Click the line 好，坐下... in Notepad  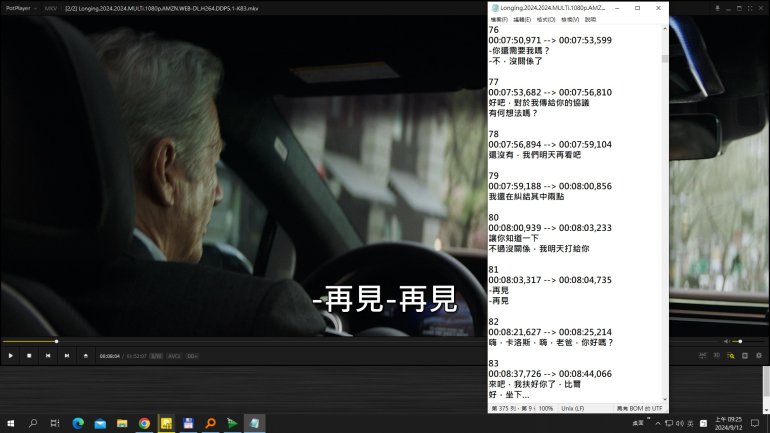[x=509, y=395]
